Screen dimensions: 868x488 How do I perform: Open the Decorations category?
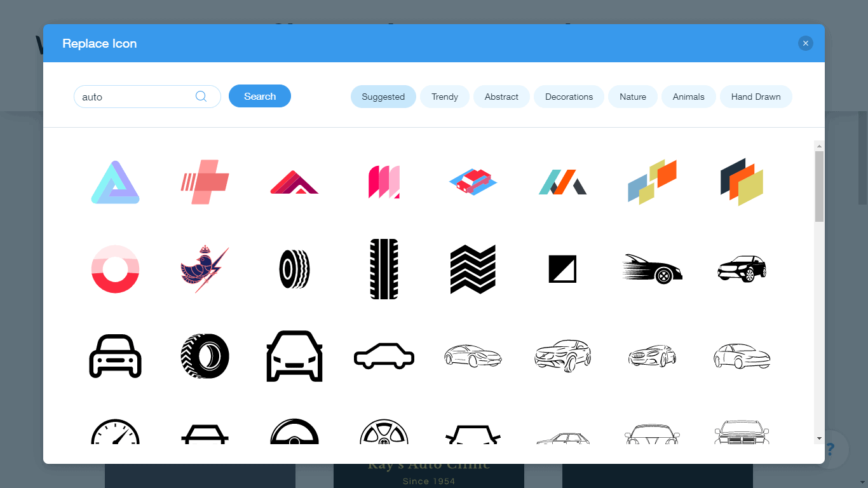tap(569, 97)
